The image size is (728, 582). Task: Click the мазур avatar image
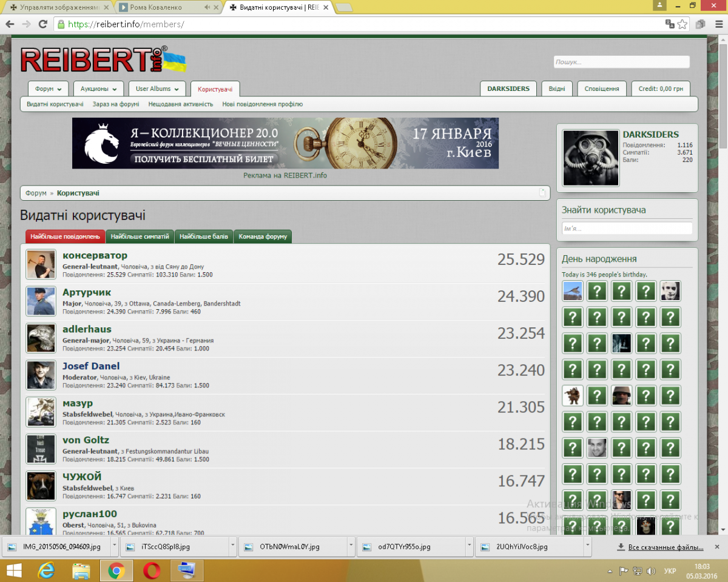point(41,412)
